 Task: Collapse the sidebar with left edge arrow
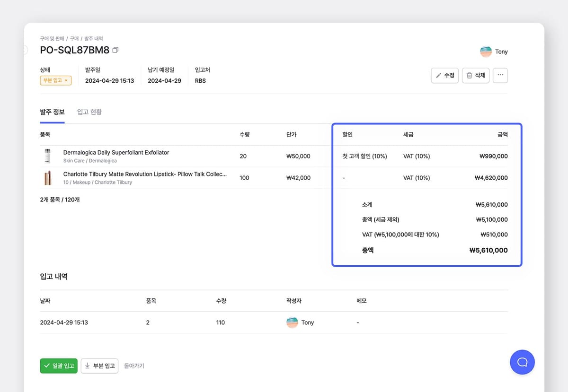(x=25, y=50)
